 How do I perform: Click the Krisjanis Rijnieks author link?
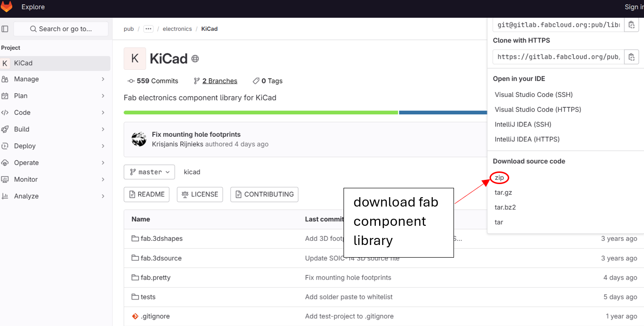pyautogui.click(x=177, y=144)
